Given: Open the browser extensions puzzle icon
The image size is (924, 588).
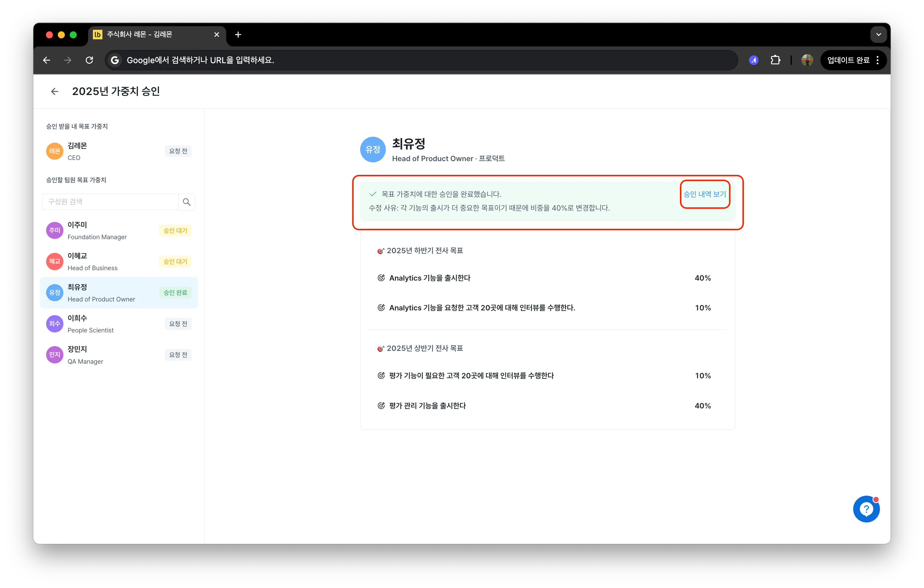Looking at the screenshot, I should (x=775, y=60).
